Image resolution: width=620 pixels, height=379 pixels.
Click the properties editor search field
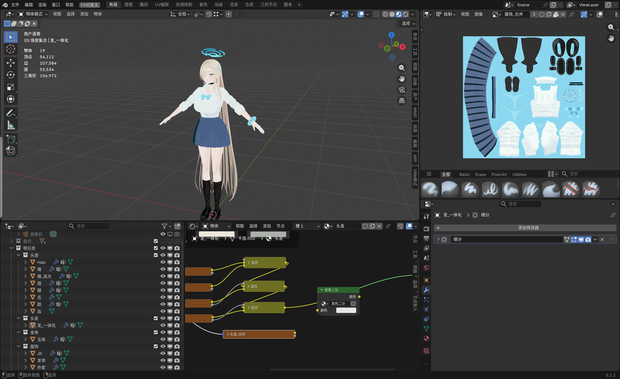pos(520,204)
